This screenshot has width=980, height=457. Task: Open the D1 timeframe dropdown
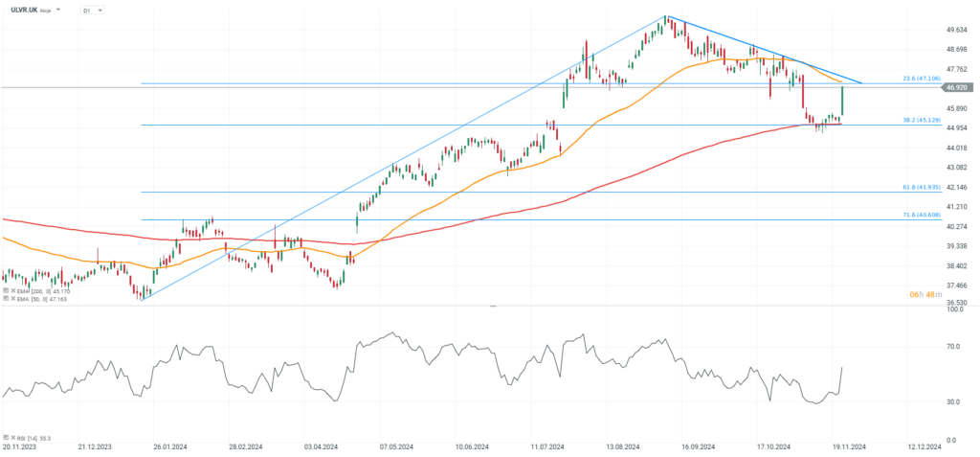[x=93, y=10]
